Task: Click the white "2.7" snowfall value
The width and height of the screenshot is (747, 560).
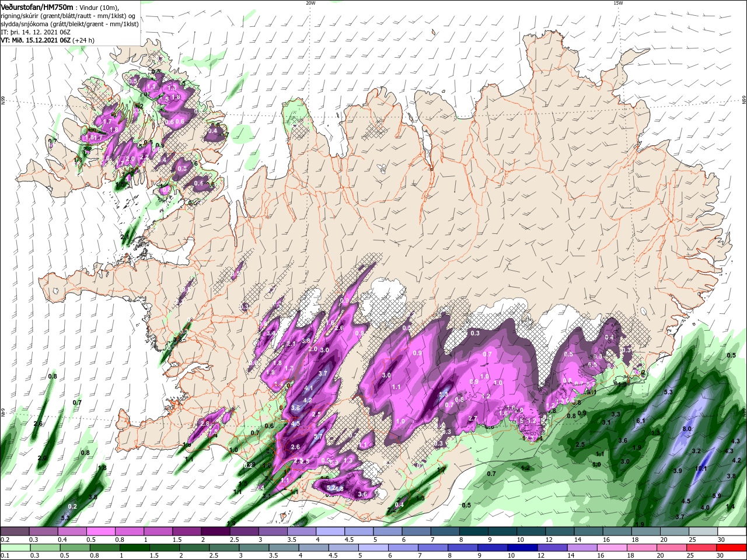Action: click(473, 419)
